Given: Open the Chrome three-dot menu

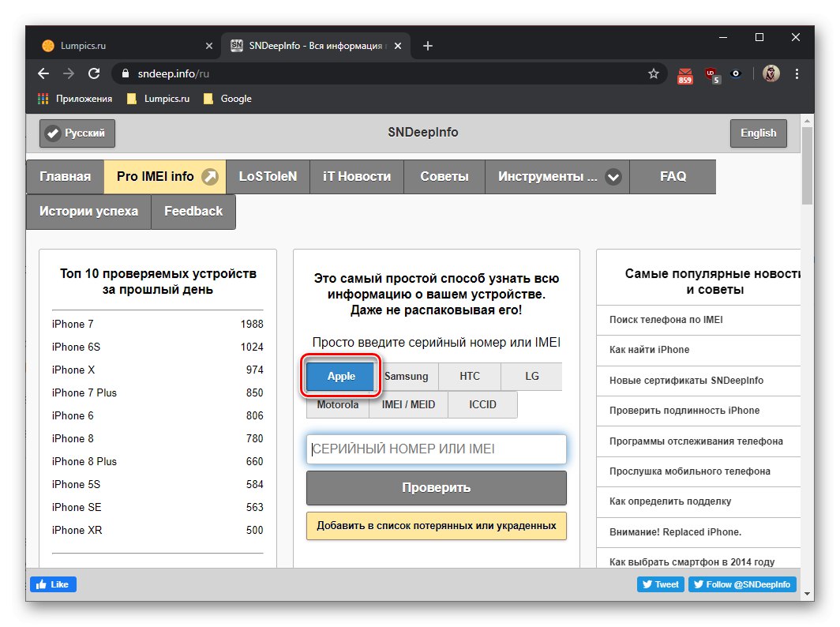Looking at the screenshot, I should pos(797,73).
